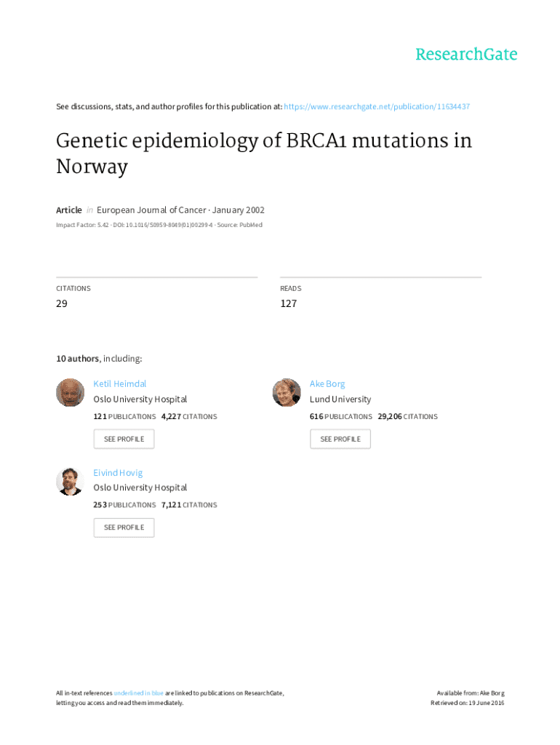Click the CITATIONS count 29
Screen dimensions: 560x745
click(62, 303)
